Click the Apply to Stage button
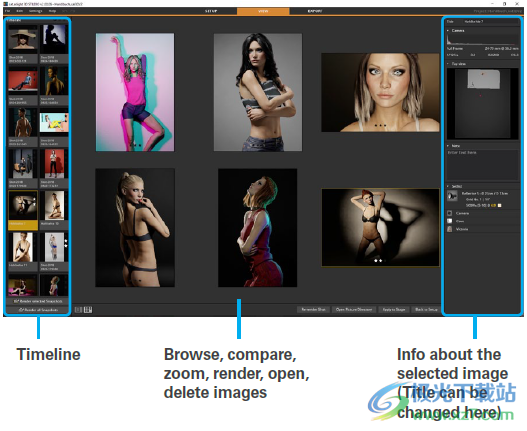 [x=394, y=309]
